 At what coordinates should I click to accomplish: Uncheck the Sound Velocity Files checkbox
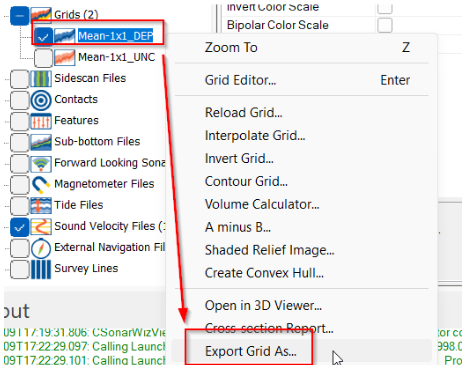20,227
